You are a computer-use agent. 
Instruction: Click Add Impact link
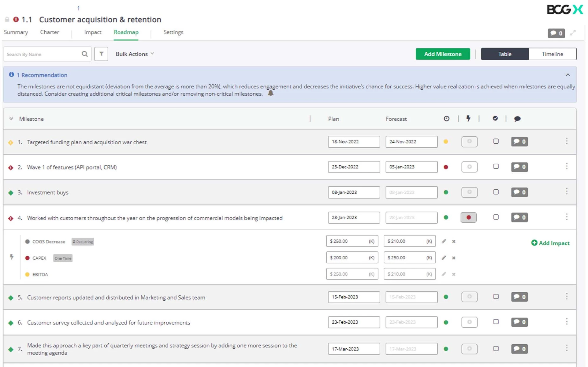pos(550,243)
